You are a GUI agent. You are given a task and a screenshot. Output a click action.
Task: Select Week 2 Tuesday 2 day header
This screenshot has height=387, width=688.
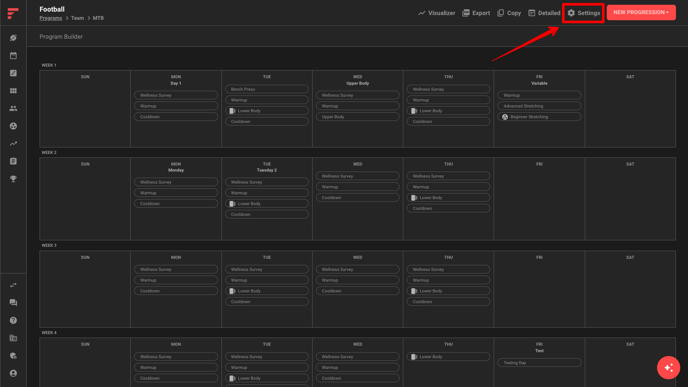click(x=267, y=170)
